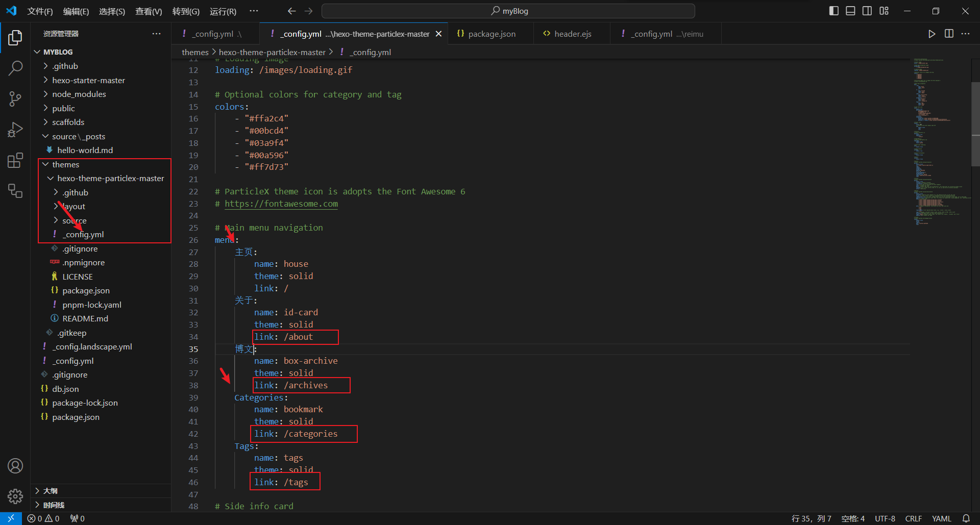Show errors and warnings in status bar

(x=43, y=518)
